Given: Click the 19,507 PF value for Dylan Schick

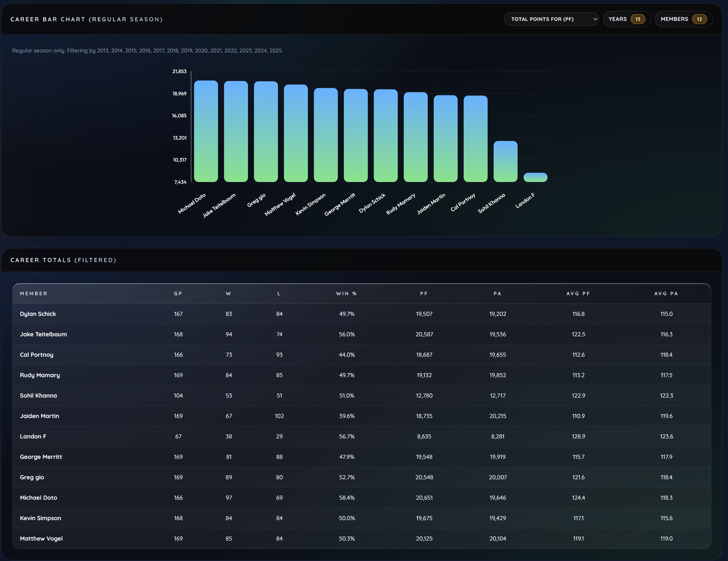Looking at the screenshot, I should (x=424, y=314).
